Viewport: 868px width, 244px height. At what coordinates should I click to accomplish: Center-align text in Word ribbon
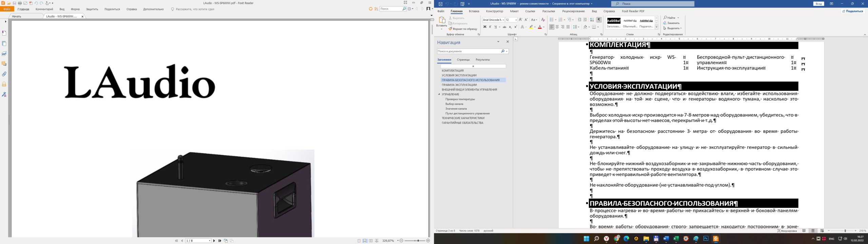[557, 27]
